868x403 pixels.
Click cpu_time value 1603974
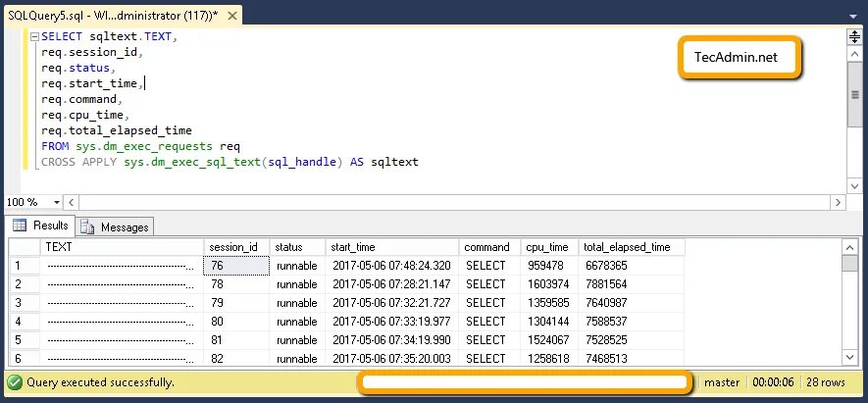click(x=549, y=284)
